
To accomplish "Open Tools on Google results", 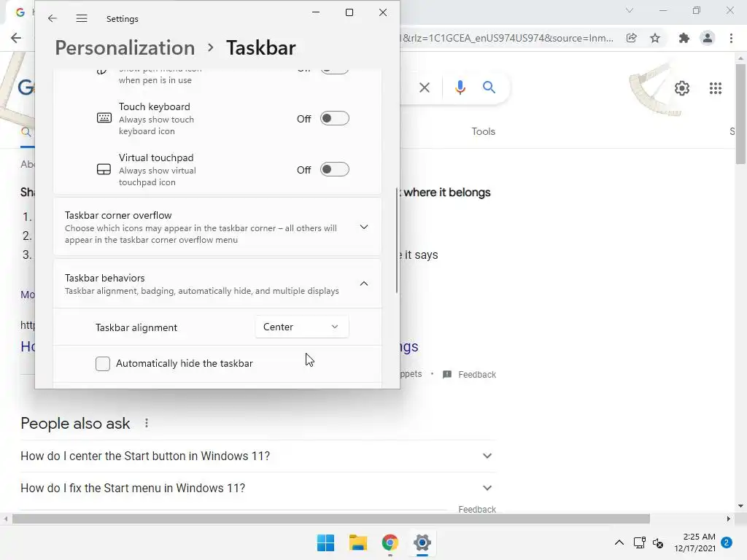I will (483, 131).
